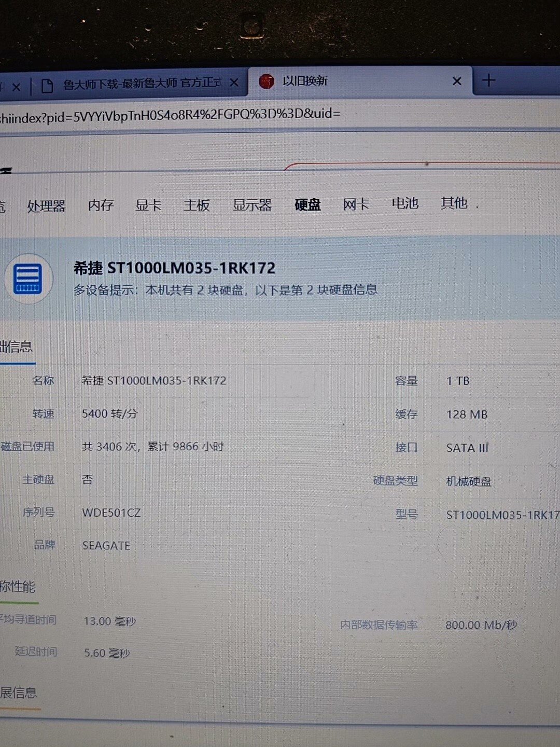The image size is (560, 747).
Task: Click the red 以旧换新 tab favicon
Action: click(266, 81)
